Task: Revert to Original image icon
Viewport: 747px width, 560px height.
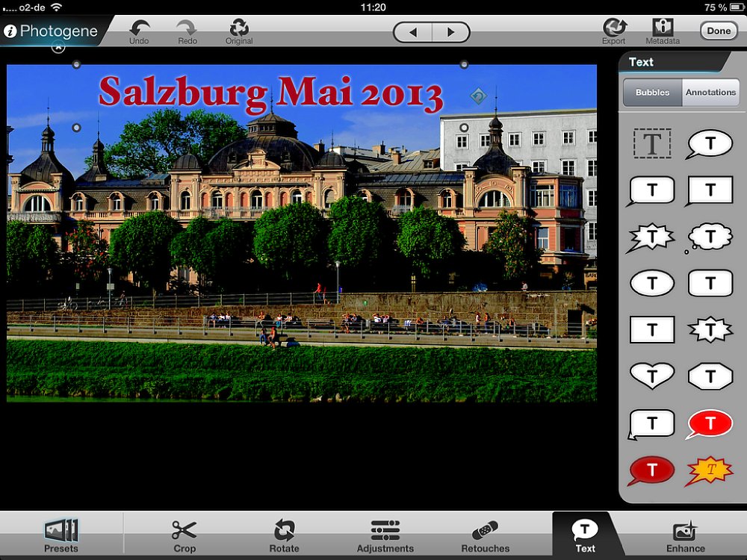Action: click(x=239, y=28)
